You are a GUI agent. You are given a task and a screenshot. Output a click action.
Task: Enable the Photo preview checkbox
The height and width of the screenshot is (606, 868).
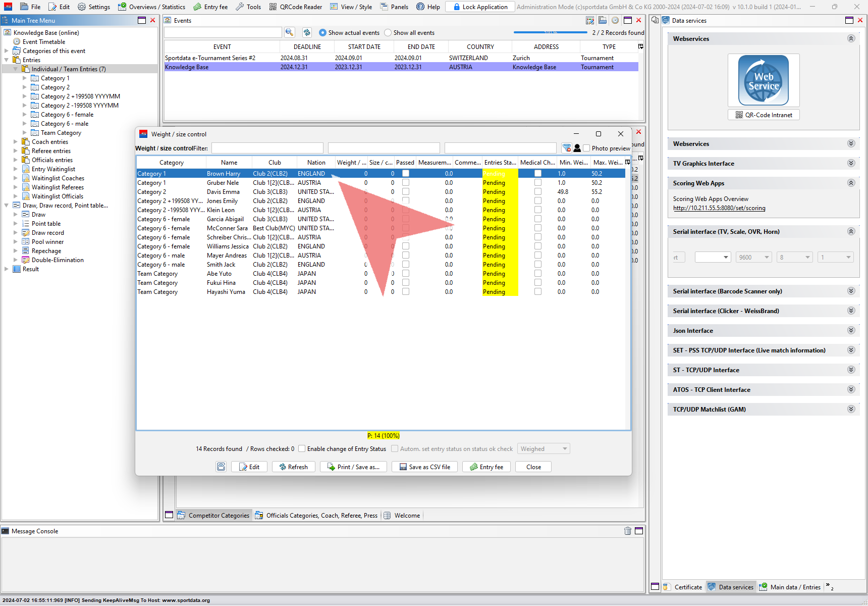(x=586, y=148)
